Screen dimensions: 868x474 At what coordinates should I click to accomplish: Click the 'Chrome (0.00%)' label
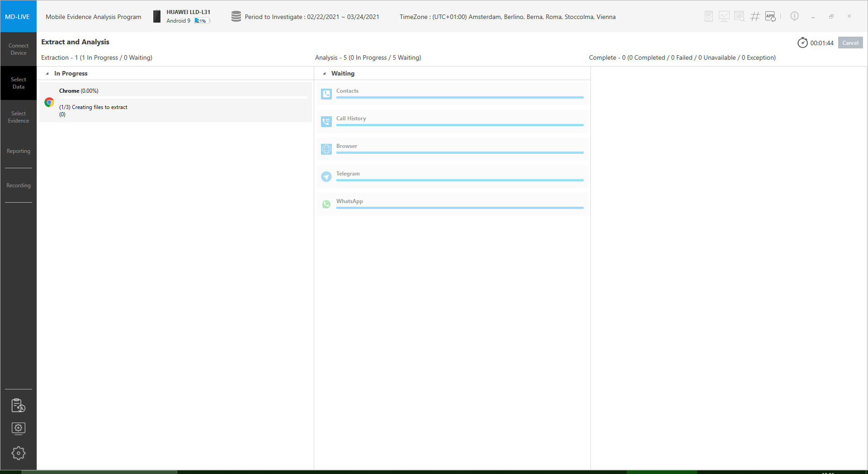tap(79, 91)
